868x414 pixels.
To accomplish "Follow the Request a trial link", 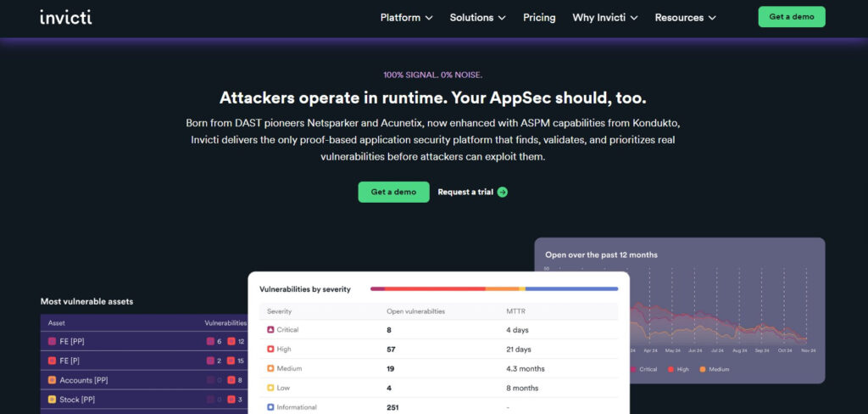I will [x=465, y=192].
